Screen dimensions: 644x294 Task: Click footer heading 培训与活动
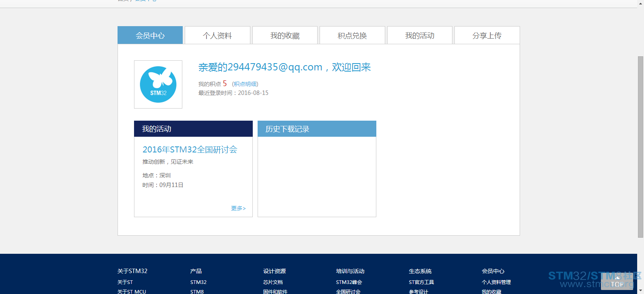click(350, 271)
